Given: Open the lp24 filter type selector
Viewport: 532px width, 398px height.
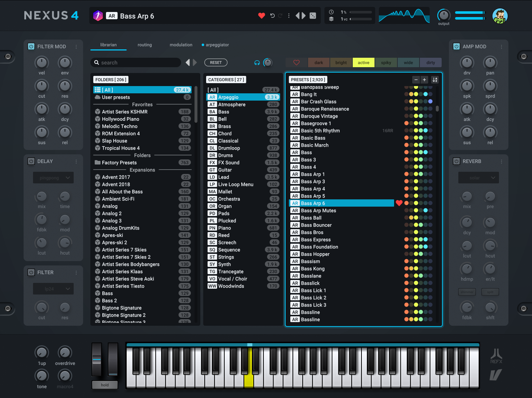Looking at the screenshot, I should coord(53,289).
